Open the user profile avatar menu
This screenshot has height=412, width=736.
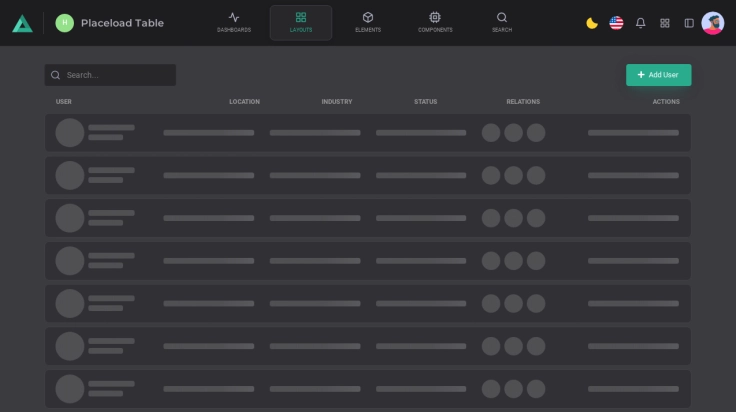(713, 23)
